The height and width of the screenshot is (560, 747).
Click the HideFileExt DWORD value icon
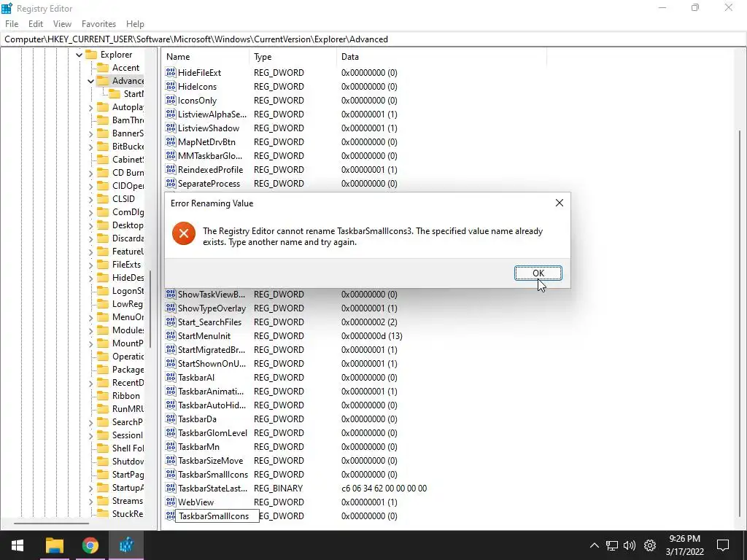pyautogui.click(x=171, y=72)
